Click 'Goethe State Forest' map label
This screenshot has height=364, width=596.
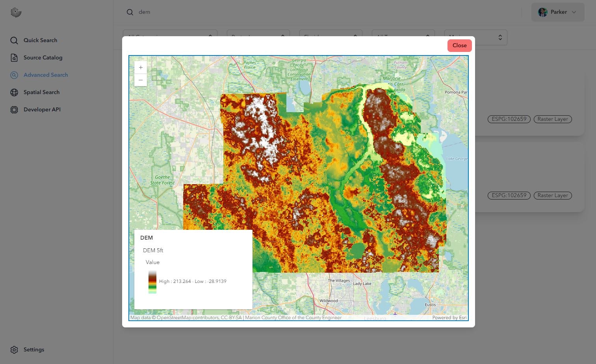click(162, 180)
